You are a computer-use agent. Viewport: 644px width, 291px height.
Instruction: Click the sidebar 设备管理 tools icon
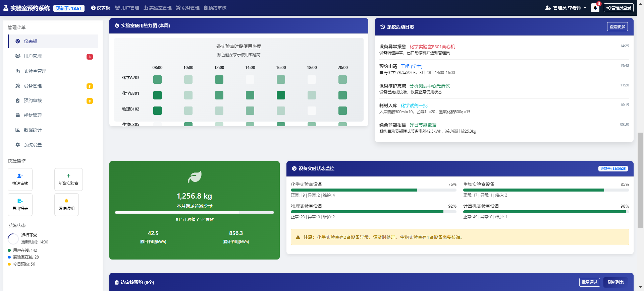(18, 86)
